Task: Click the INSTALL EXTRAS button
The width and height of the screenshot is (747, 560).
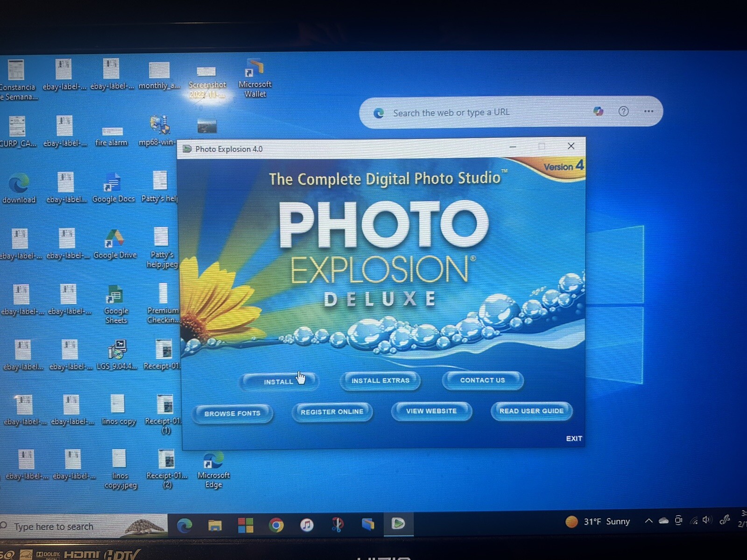Action: click(x=380, y=380)
